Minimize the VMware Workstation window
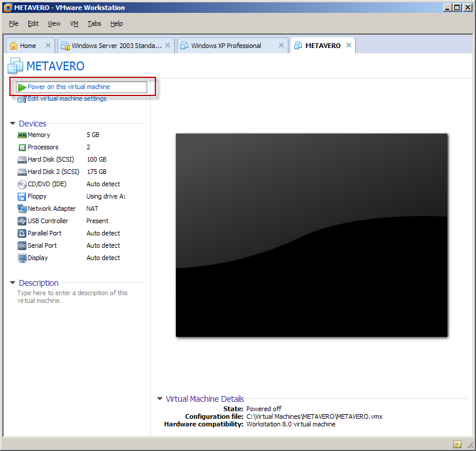 click(447, 8)
